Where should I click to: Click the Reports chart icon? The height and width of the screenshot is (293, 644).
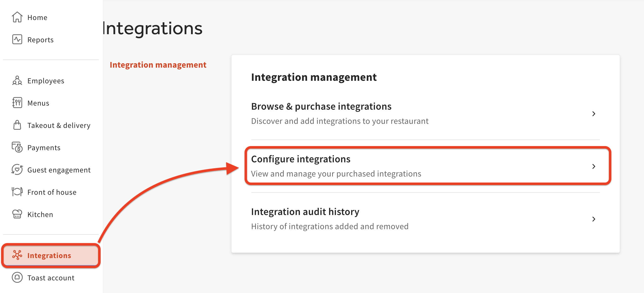(x=17, y=40)
